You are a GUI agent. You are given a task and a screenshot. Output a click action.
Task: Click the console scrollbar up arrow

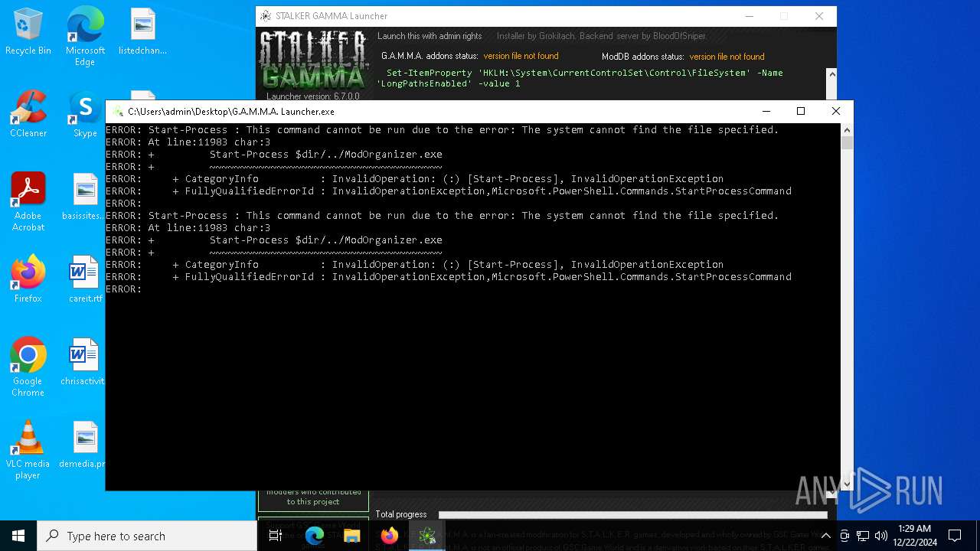[847, 129]
